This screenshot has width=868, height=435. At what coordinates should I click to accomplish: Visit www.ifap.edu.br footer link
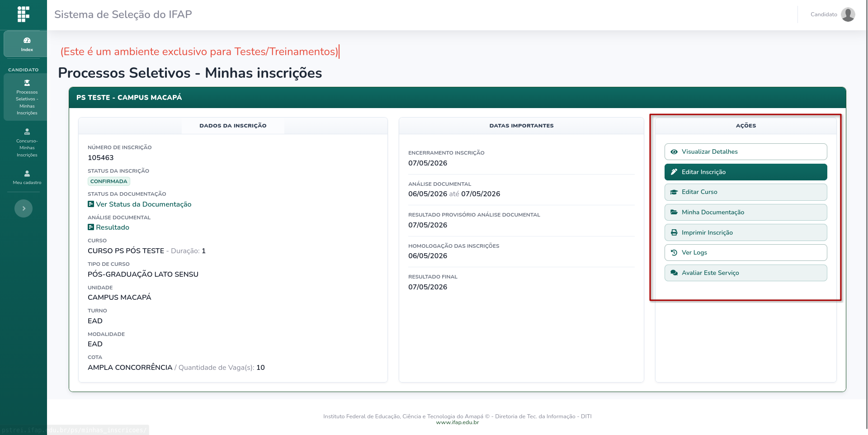(458, 422)
